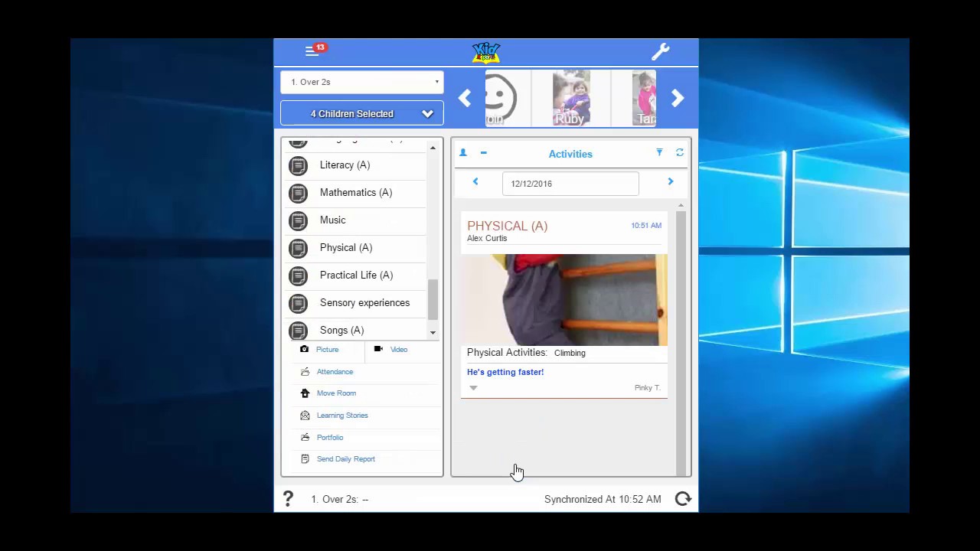Click the child name Alex Curtis
This screenshot has width=980, height=551.
(487, 238)
